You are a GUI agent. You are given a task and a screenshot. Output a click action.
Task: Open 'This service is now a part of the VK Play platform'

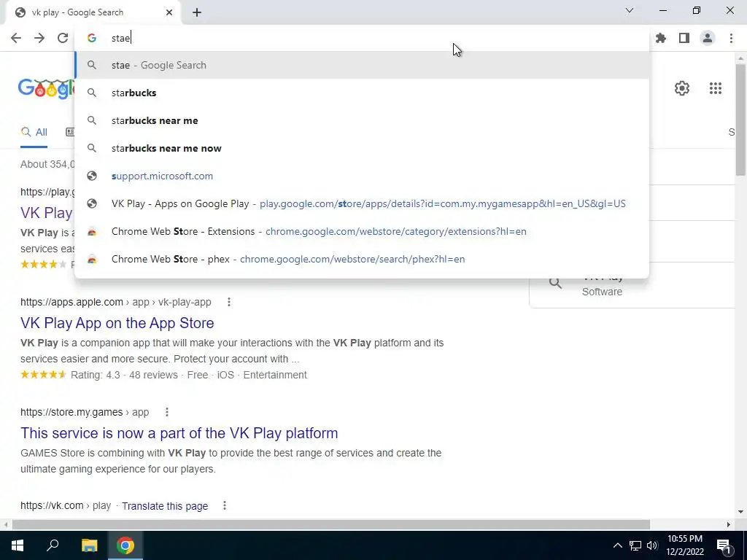click(179, 433)
